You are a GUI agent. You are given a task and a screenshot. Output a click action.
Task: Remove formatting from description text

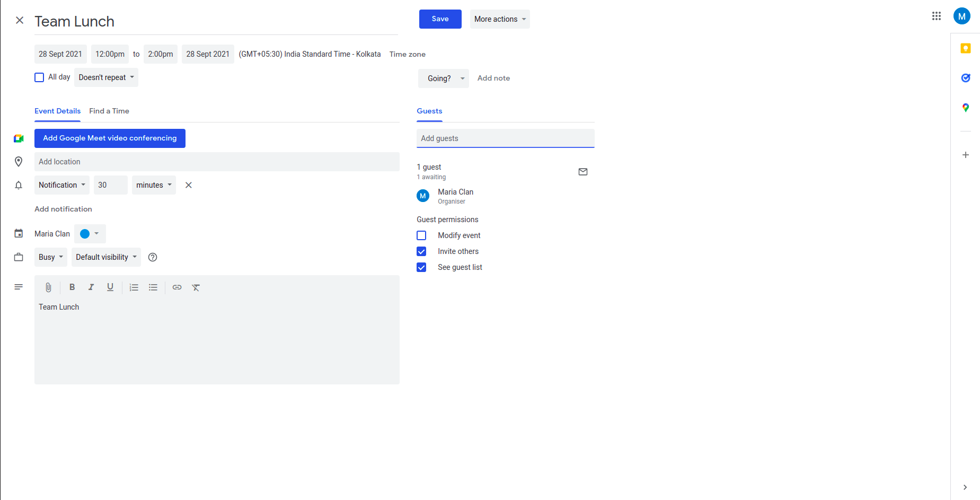[x=196, y=287]
